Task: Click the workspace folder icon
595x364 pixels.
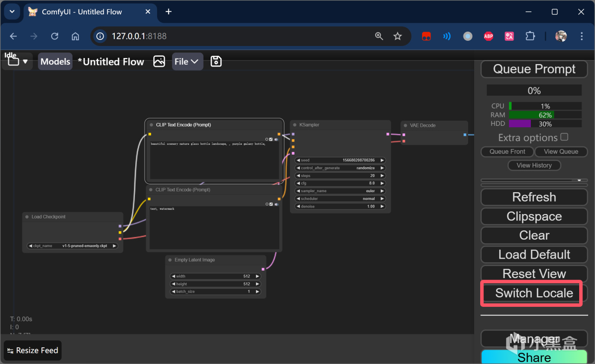Action: [13, 61]
